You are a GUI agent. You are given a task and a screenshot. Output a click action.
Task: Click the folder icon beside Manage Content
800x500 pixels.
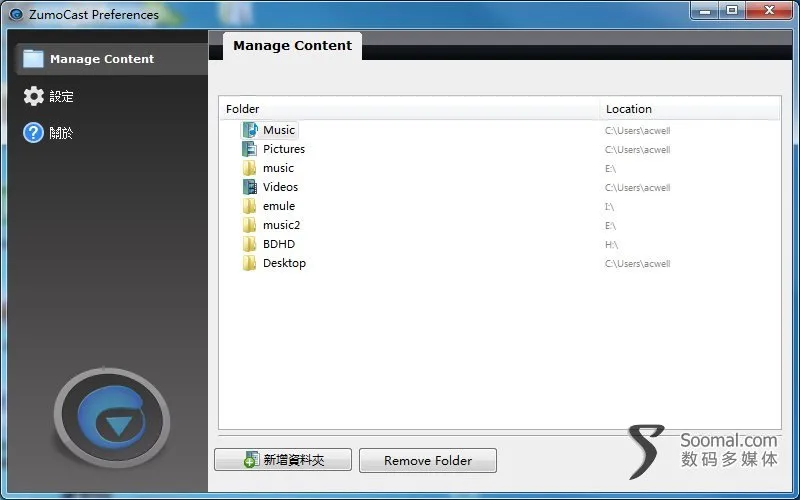[33, 59]
